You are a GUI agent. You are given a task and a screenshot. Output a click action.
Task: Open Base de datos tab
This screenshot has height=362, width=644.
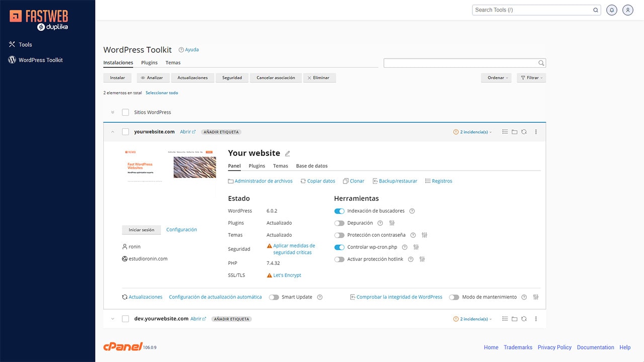point(311,166)
